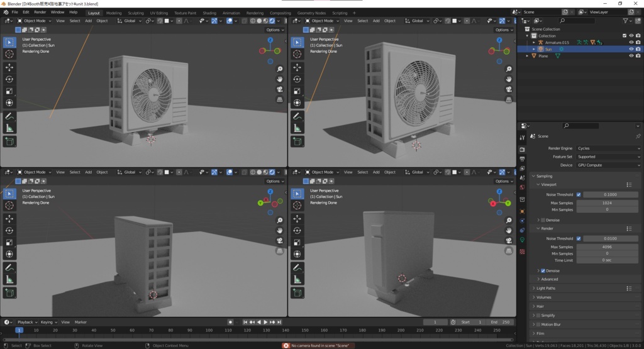This screenshot has width=644, height=349.
Task: Hide Armature.015 in viewport
Action: pyautogui.click(x=631, y=42)
